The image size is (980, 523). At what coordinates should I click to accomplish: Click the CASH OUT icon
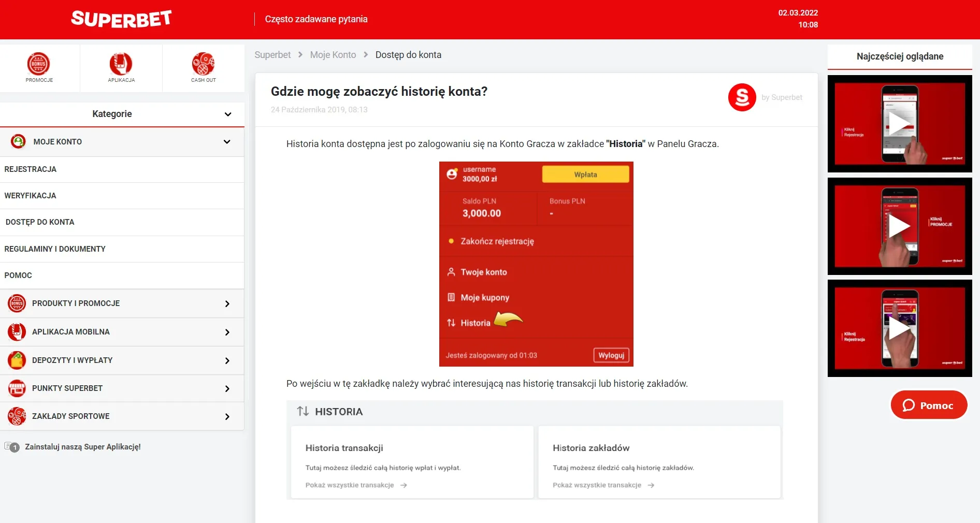point(203,64)
